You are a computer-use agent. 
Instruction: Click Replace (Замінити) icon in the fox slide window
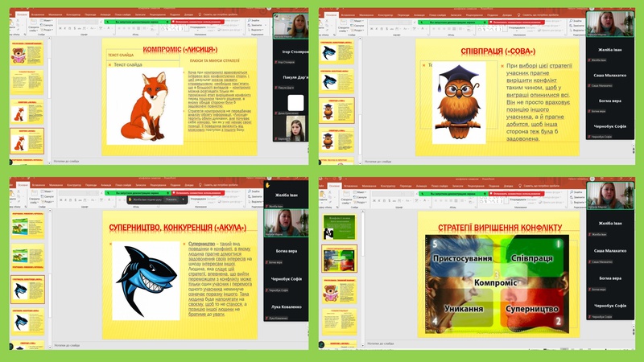point(251,25)
